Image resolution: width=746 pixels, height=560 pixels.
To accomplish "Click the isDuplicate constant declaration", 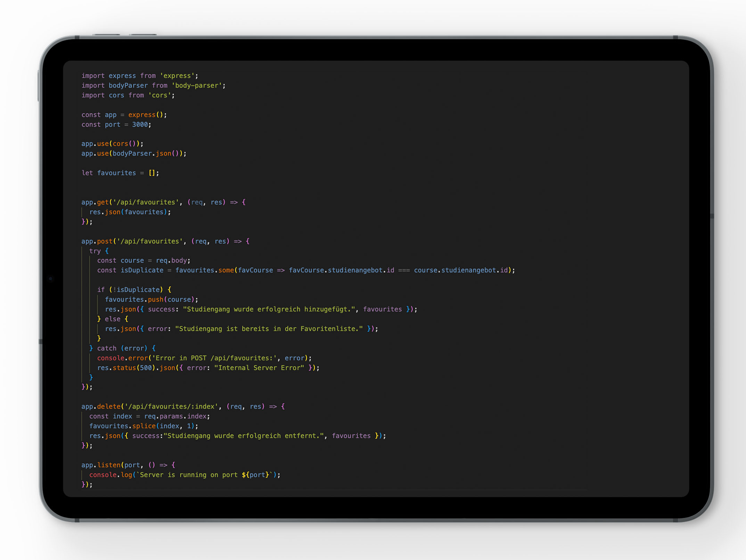I will pyautogui.click(x=142, y=270).
